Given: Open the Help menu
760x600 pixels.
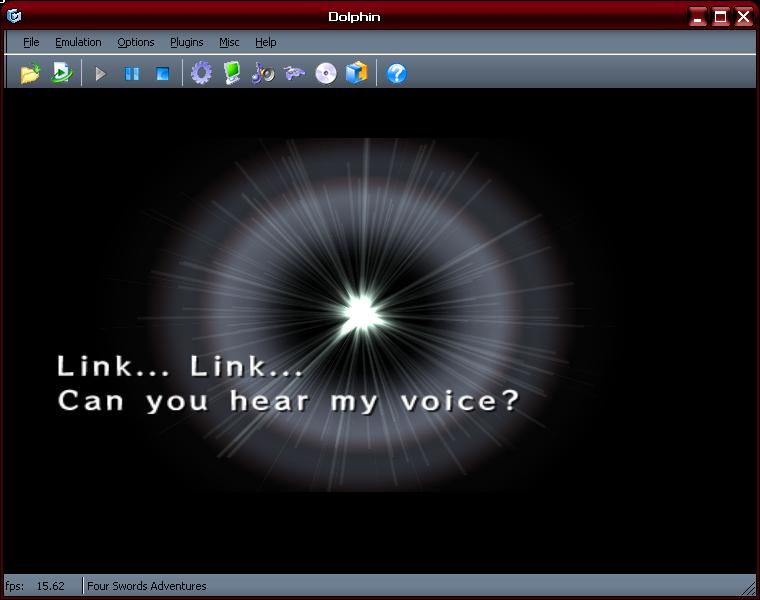Looking at the screenshot, I should [266, 42].
